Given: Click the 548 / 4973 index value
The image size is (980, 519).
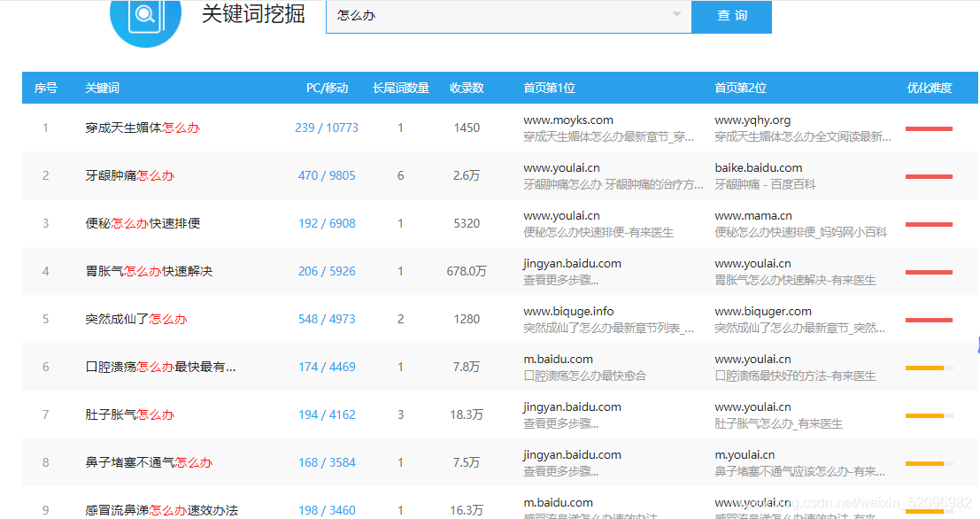Looking at the screenshot, I should tap(327, 319).
